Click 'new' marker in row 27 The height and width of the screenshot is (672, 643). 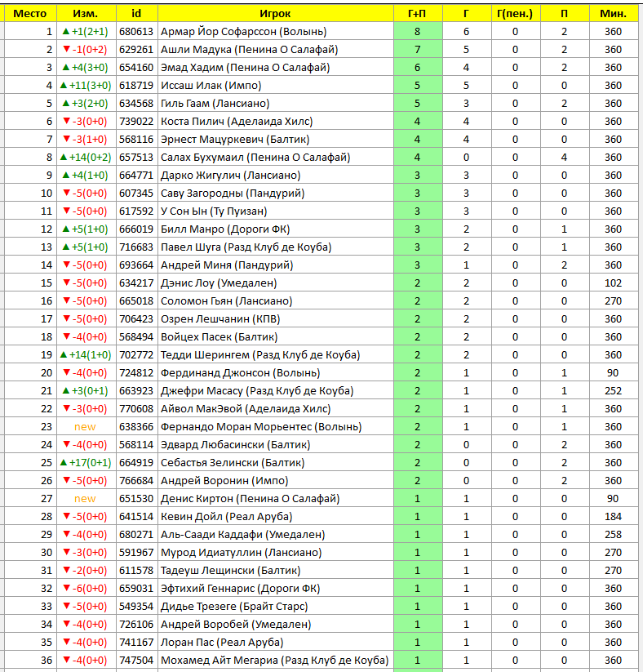[85, 499]
